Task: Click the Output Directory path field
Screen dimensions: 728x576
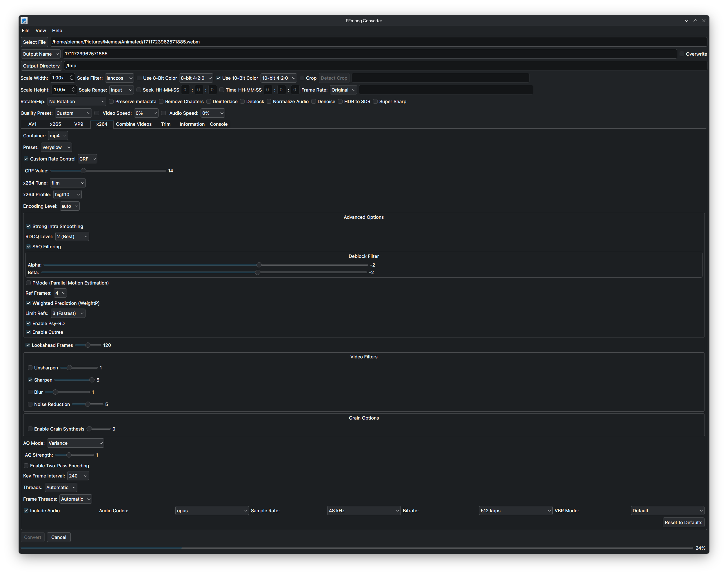Action: pyautogui.click(x=385, y=66)
